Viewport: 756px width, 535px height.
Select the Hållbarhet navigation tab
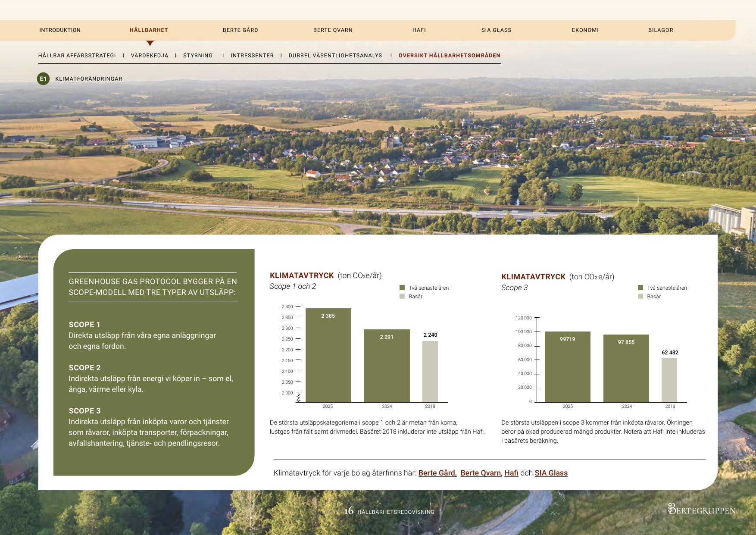[x=149, y=30]
